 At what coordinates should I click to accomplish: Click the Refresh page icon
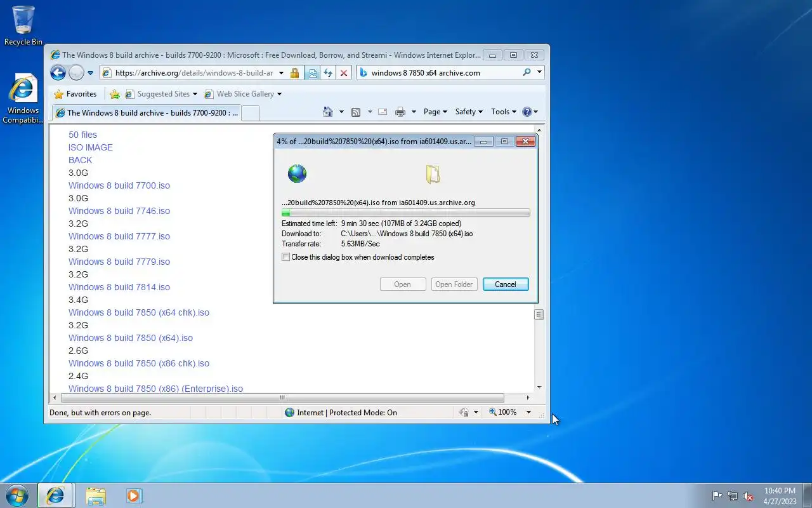tap(328, 73)
